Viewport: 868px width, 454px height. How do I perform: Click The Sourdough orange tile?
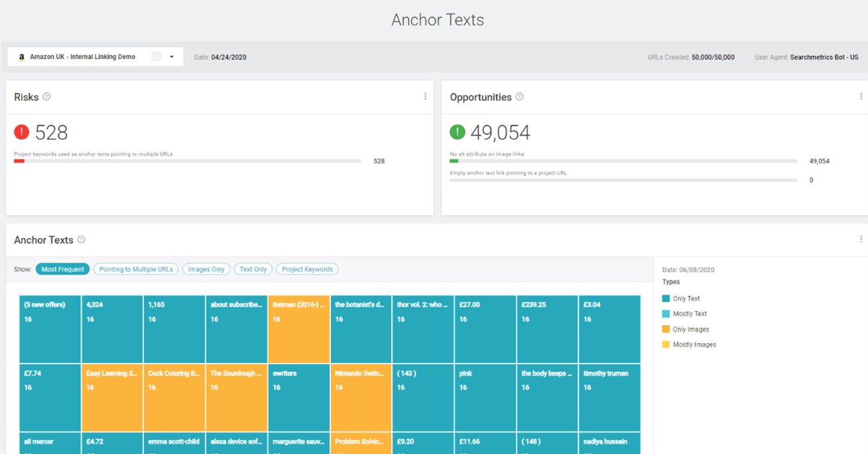pos(236,397)
